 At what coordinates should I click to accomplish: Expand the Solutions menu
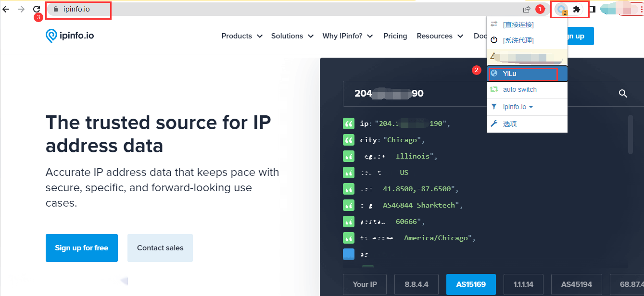tap(292, 36)
